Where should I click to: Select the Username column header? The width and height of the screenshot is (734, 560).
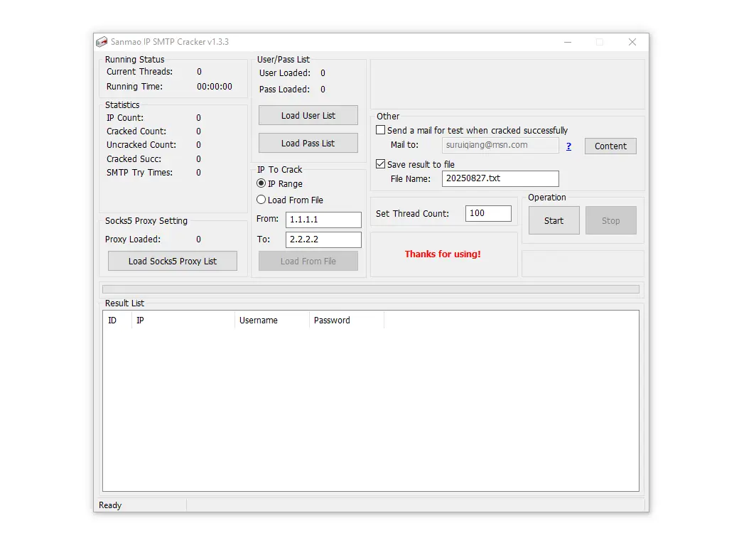[271, 320]
